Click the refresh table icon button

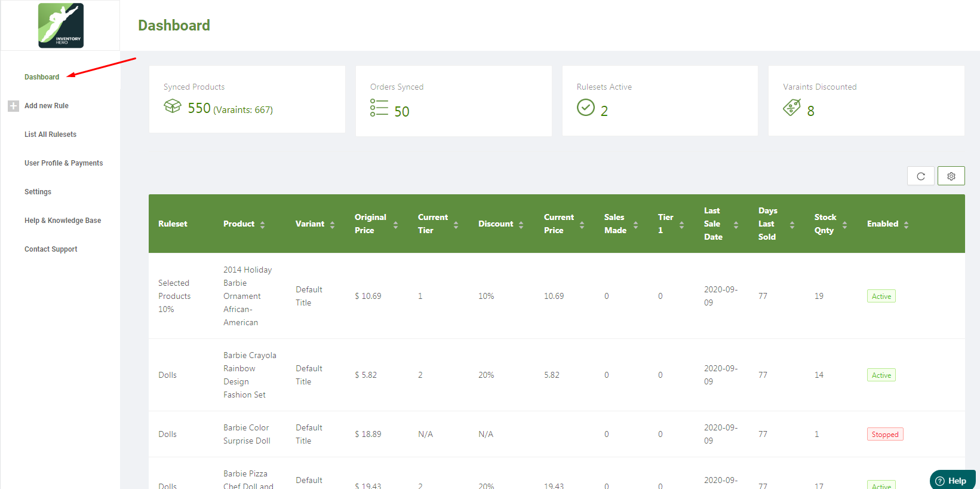tap(921, 176)
